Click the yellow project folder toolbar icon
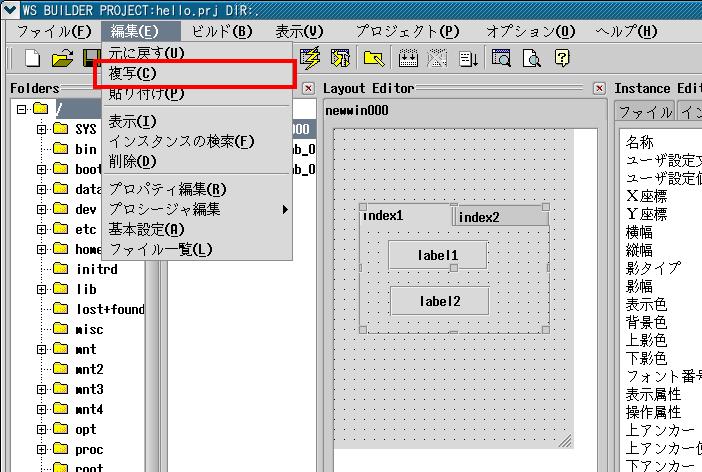 pos(374,58)
